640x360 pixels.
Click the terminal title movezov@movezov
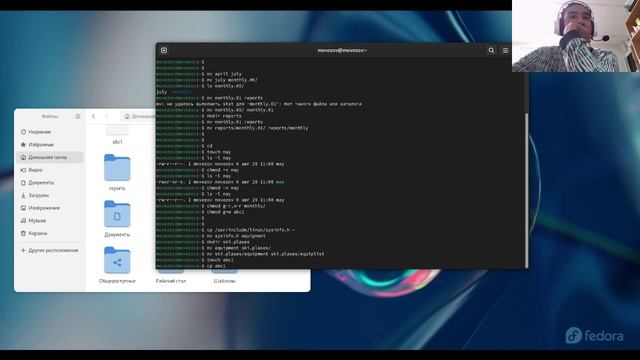point(342,51)
